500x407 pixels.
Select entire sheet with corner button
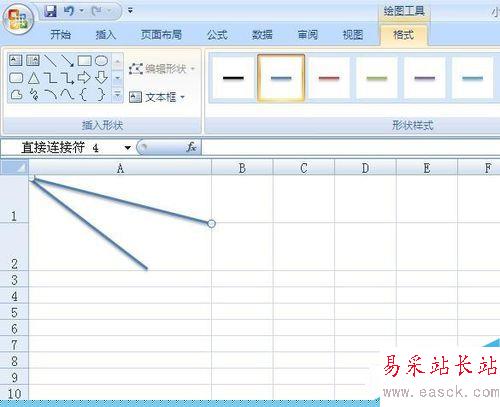[x=14, y=167]
